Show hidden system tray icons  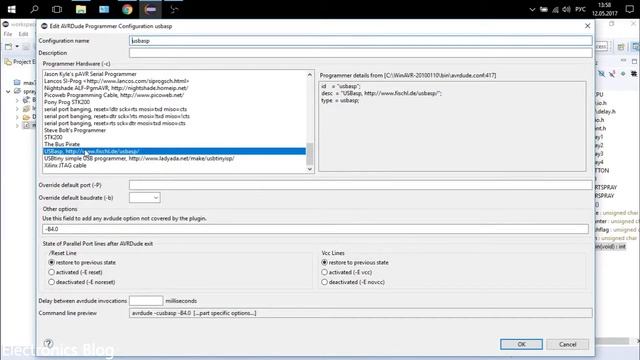532,9
